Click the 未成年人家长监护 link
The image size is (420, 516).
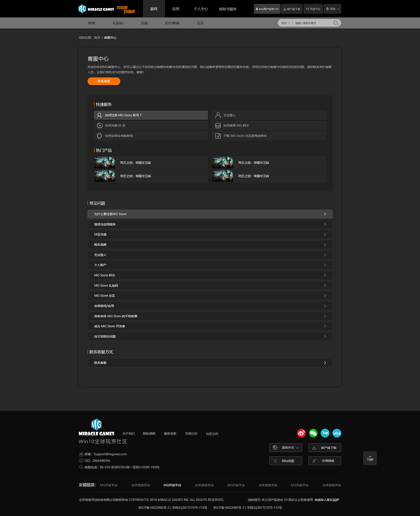[x=327, y=500]
